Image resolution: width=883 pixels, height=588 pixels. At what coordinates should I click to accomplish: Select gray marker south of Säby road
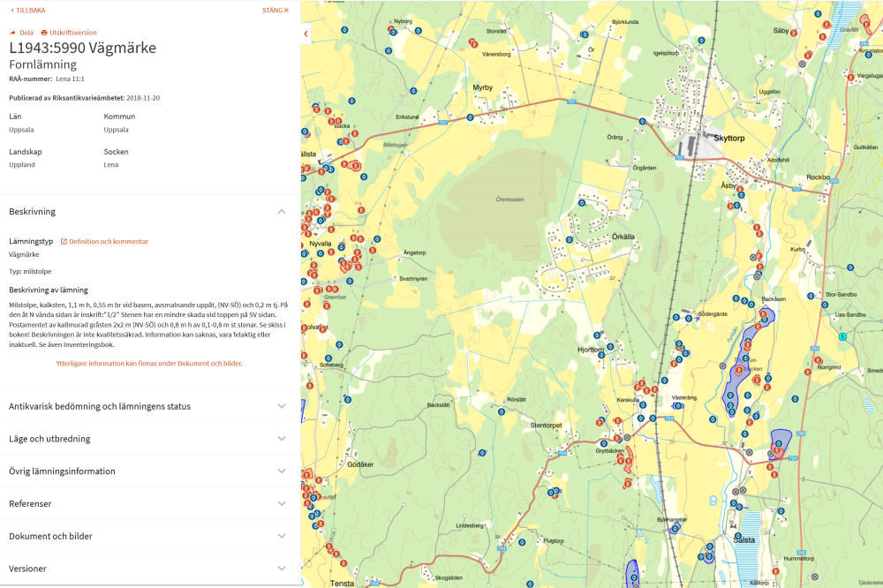tap(803, 64)
